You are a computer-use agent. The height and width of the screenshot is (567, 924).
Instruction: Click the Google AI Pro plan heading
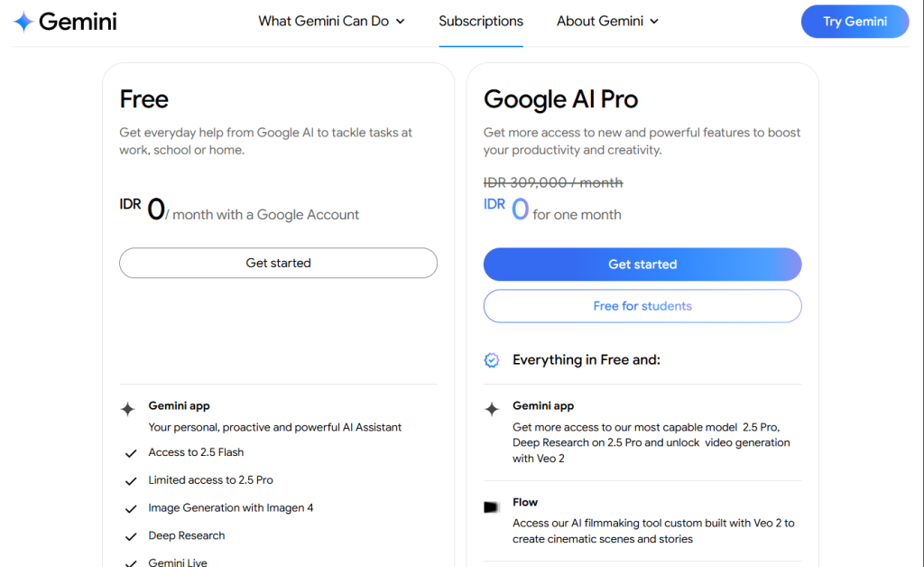560,99
